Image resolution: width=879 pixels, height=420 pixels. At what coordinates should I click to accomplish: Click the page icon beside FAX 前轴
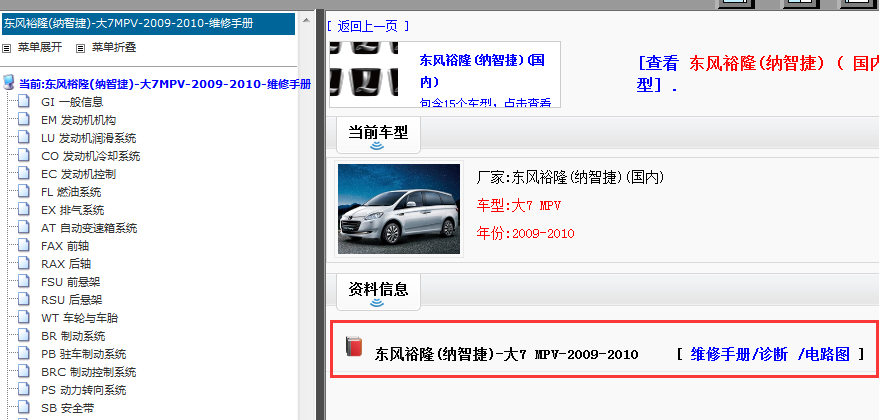pyautogui.click(x=23, y=246)
